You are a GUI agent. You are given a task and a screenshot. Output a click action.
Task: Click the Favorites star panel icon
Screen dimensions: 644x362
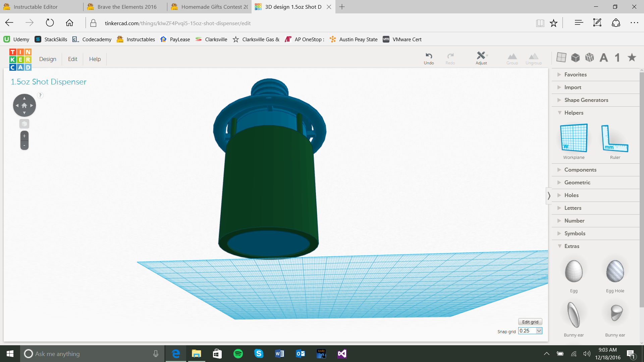pos(632,57)
